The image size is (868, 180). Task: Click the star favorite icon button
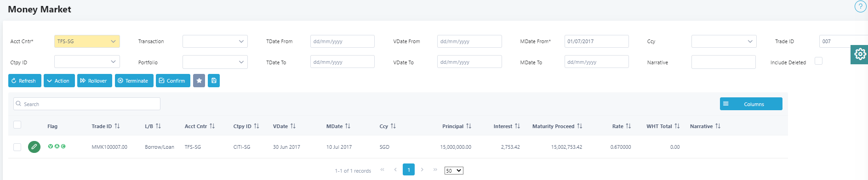tap(199, 81)
